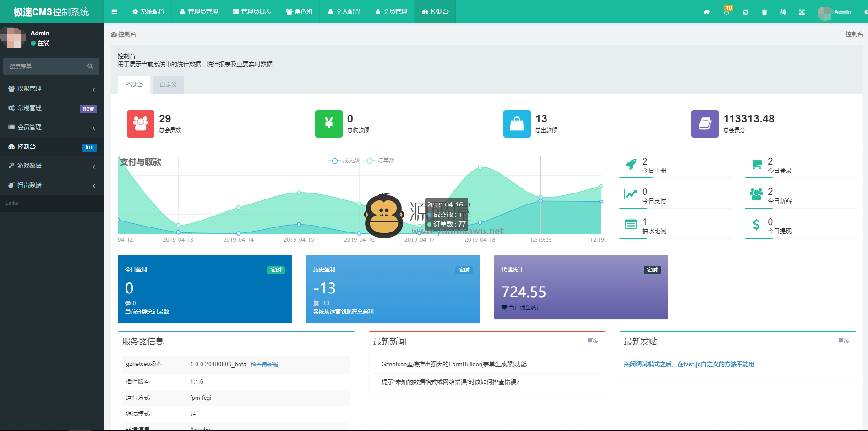Click the red total members icon
868x431 pixels.
coord(141,124)
